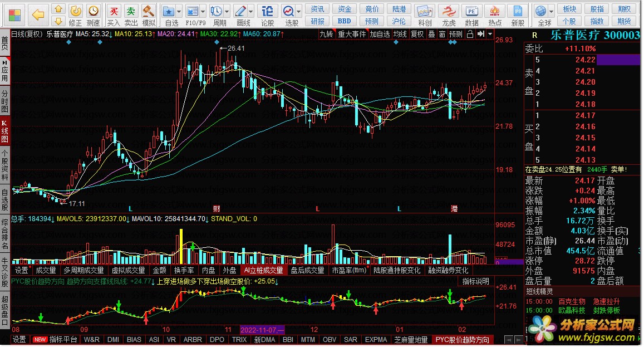Select PYC股价趋势方向 tab
Image resolution: width=644 pixels, height=347 pixels.
[x=462, y=340]
